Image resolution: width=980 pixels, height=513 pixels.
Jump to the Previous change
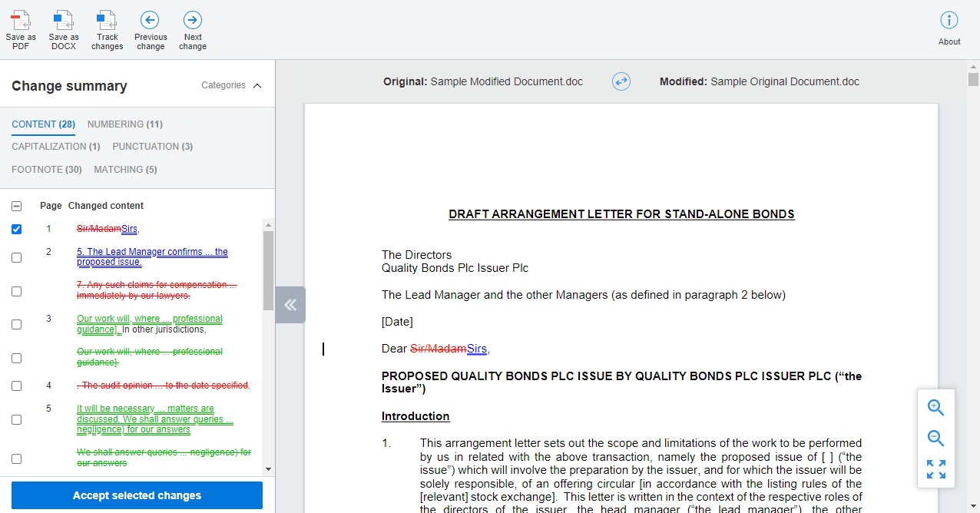pos(150,30)
